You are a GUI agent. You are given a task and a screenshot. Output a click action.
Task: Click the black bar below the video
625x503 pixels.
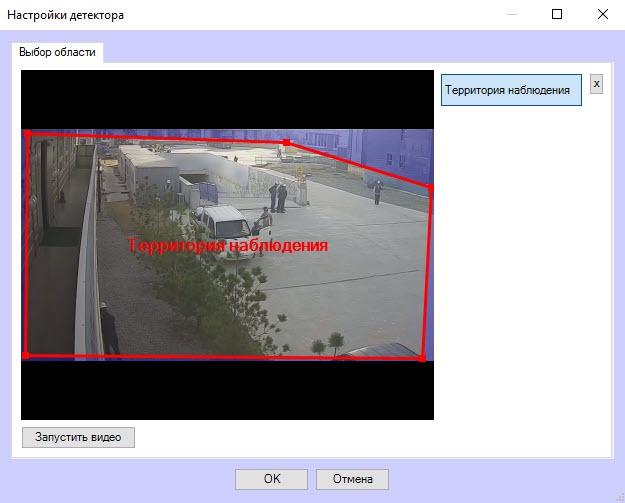click(x=227, y=390)
